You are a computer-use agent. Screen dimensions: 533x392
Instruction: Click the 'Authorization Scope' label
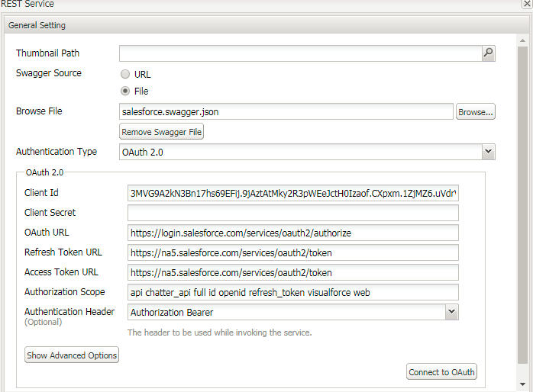pyautogui.click(x=65, y=292)
